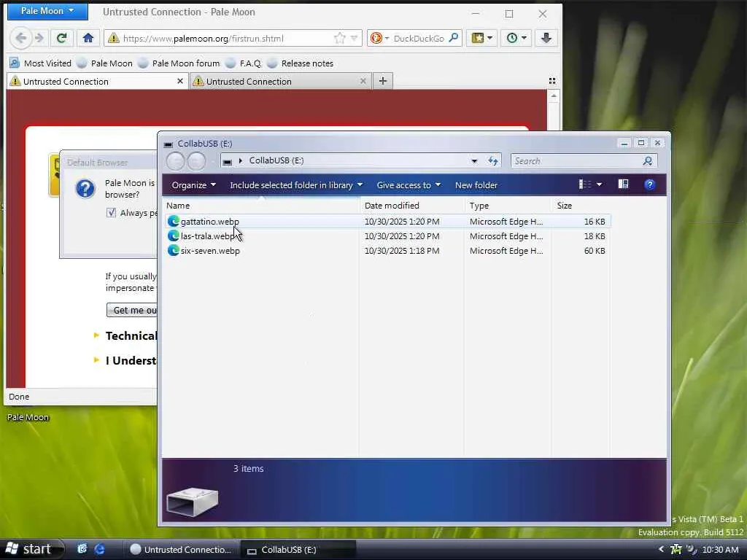Select the six-seven.webp file
This screenshot has width=747, height=560.
coord(388,251)
